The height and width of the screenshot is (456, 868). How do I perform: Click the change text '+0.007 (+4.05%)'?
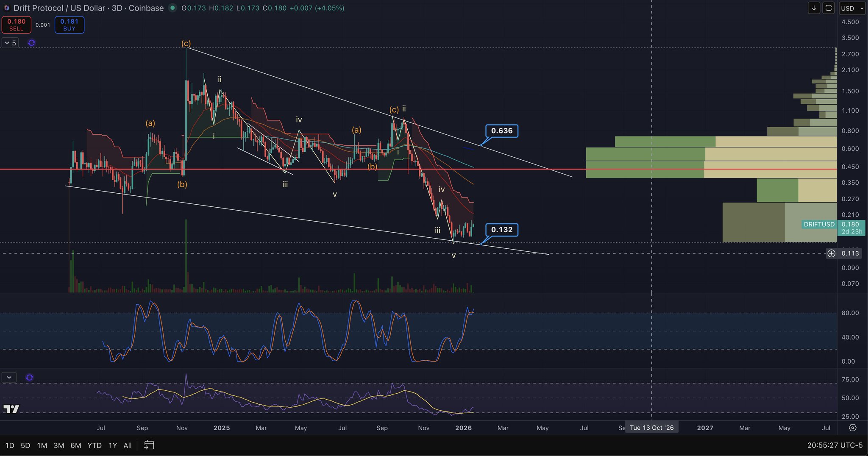[317, 8]
